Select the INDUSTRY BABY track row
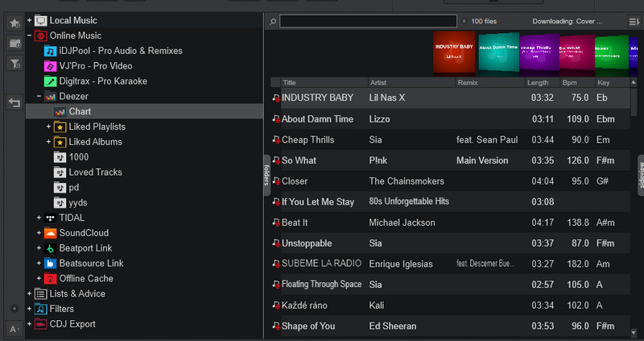Viewport: 644px width, 341px height. 450,98
